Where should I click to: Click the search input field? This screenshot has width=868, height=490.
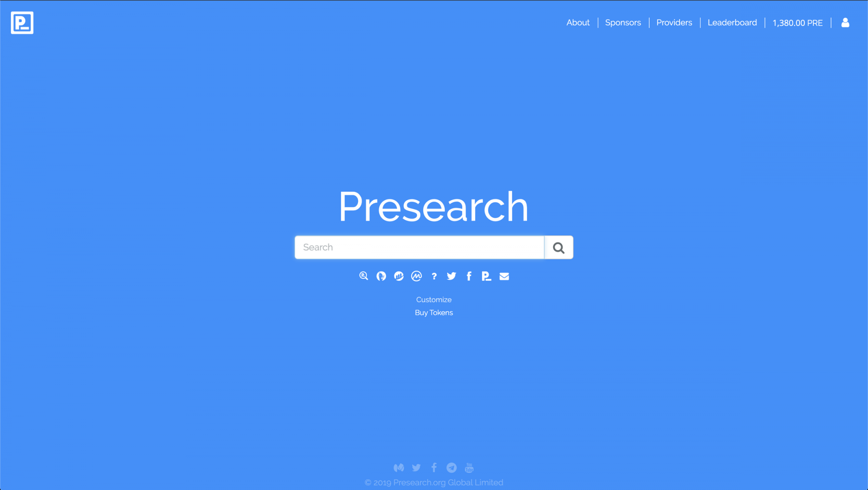419,247
